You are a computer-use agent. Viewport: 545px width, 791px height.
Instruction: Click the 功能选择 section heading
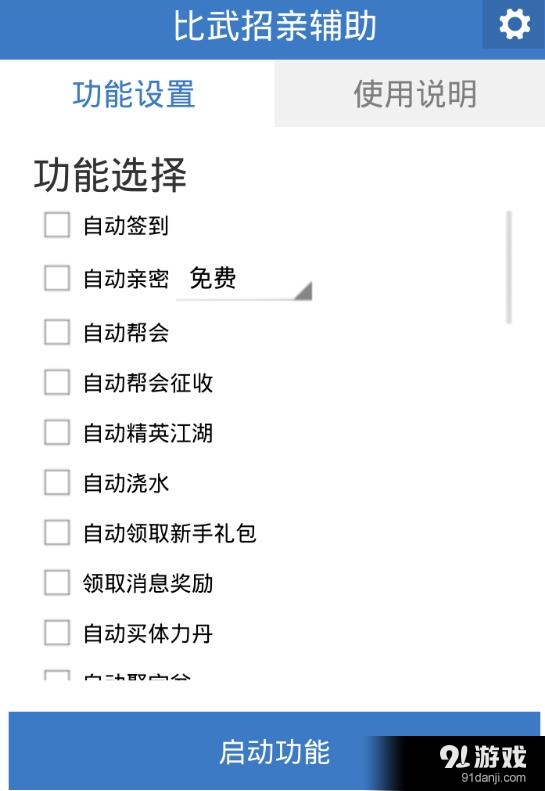(x=111, y=175)
